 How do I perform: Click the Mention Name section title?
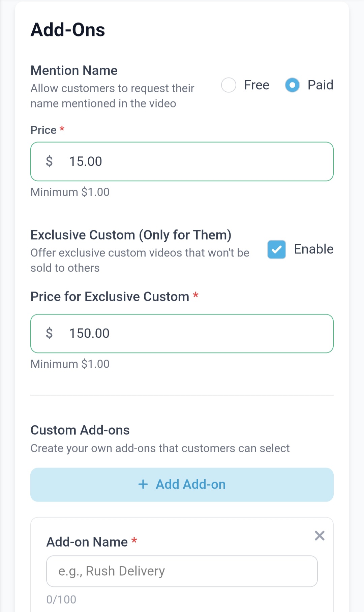pyautogui.click(x=74, y=70)
